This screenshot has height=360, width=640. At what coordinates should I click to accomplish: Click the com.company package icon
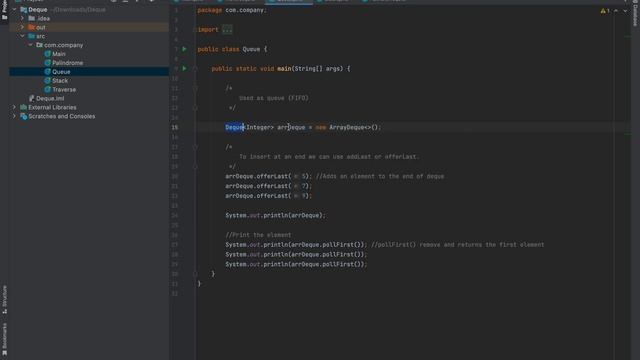tap(40, 45)
